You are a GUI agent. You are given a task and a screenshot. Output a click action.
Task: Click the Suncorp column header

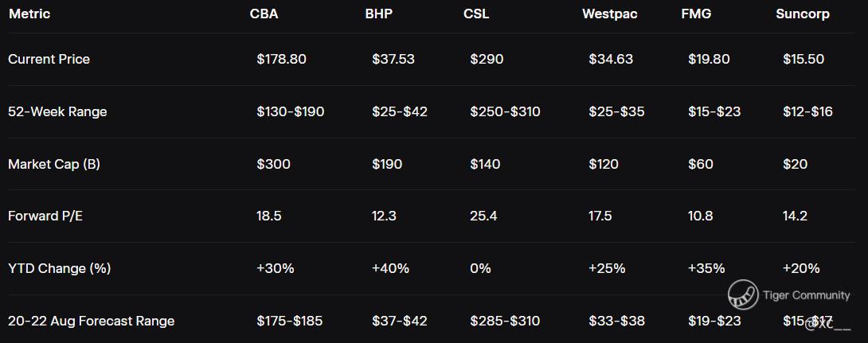(x=803, y=14)
